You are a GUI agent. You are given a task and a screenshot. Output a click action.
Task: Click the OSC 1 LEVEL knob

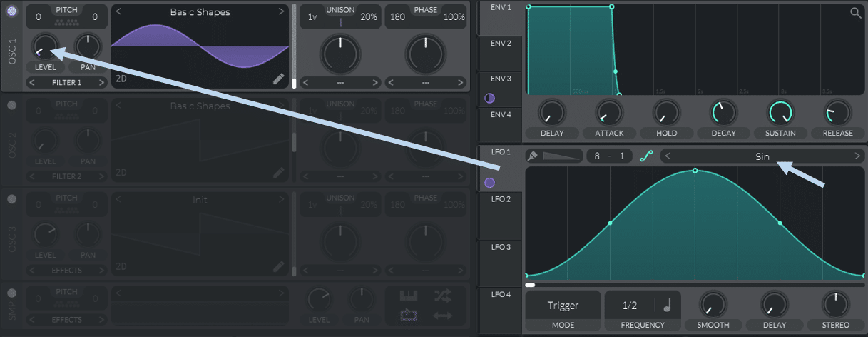(x=46, y=46)
